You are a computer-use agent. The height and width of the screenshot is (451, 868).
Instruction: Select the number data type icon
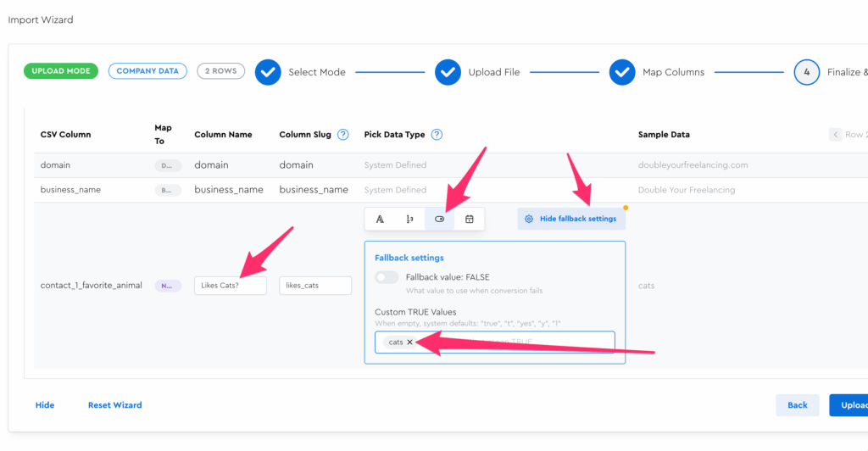409,219
